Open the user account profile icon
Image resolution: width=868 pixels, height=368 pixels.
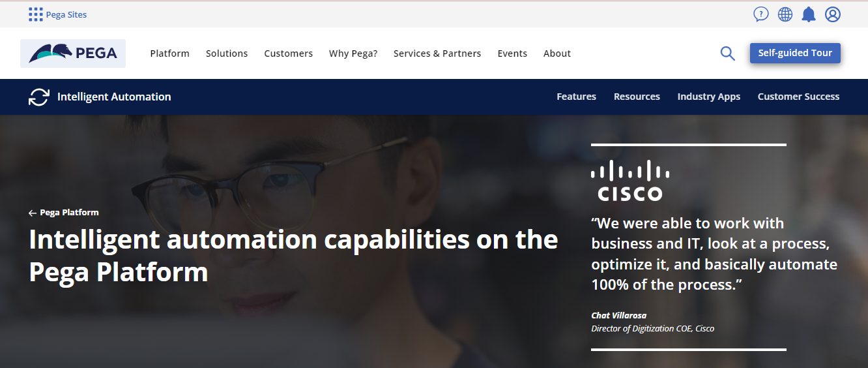[833, 14]
